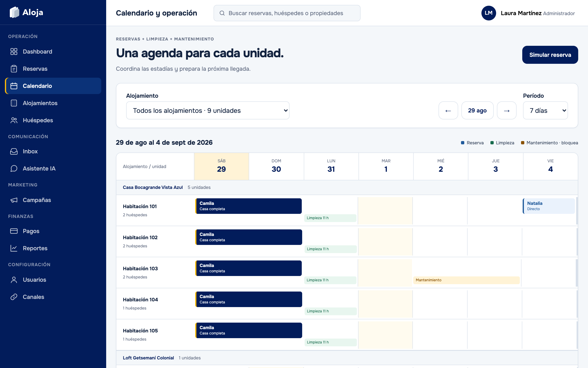This screenshot has width=588, height=368.
Task: Click the Calendario calendar icon
Action: click(x=14, y=86)
